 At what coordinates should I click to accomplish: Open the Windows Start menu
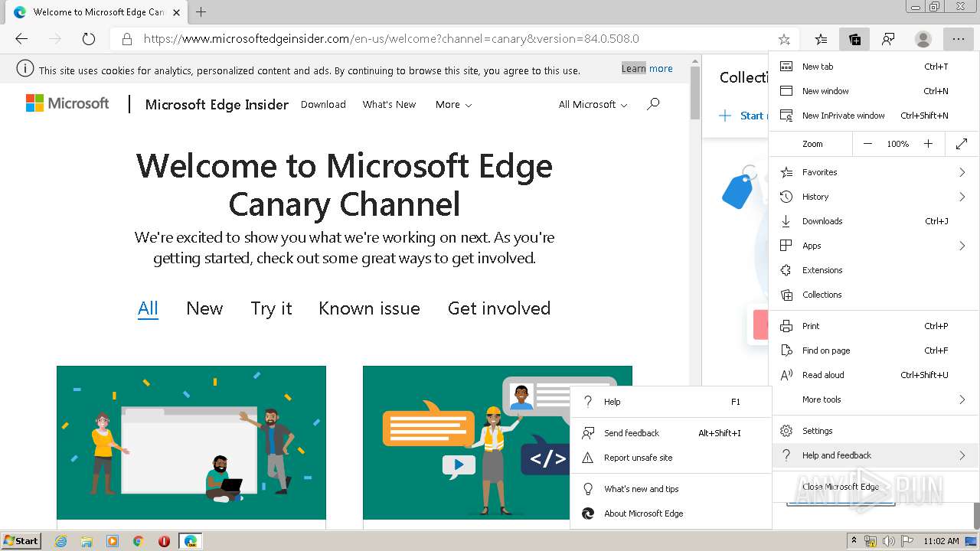(x=21, y=541)
